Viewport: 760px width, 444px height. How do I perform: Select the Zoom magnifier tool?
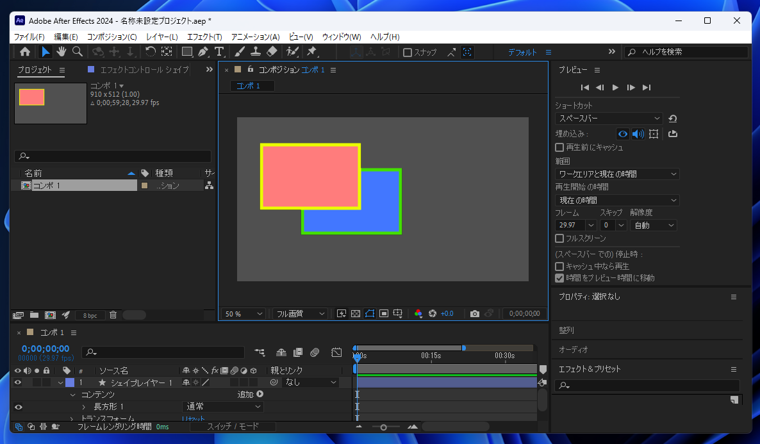(x=78, y=52)
